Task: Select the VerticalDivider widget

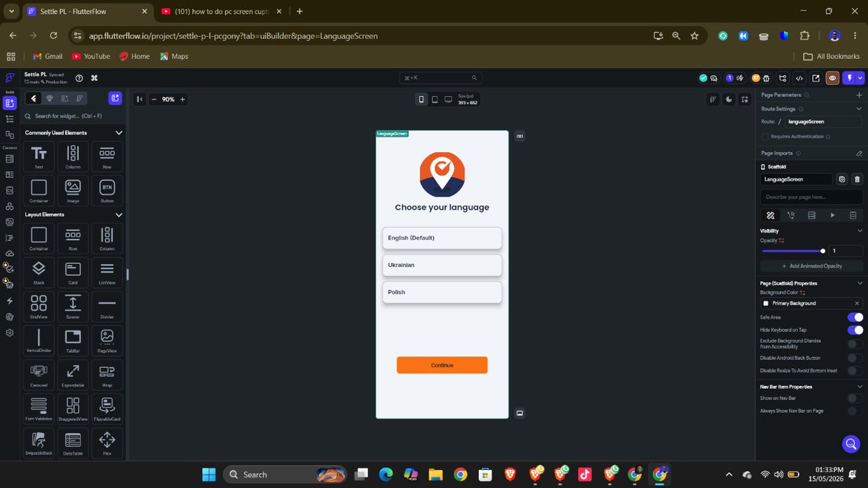Action: point(39,341)
